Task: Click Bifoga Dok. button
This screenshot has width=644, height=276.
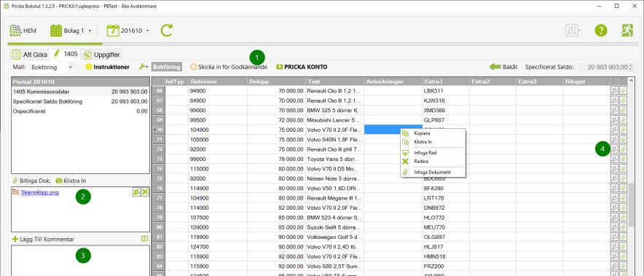Action: pyautogui.click(x=31, y=181)
